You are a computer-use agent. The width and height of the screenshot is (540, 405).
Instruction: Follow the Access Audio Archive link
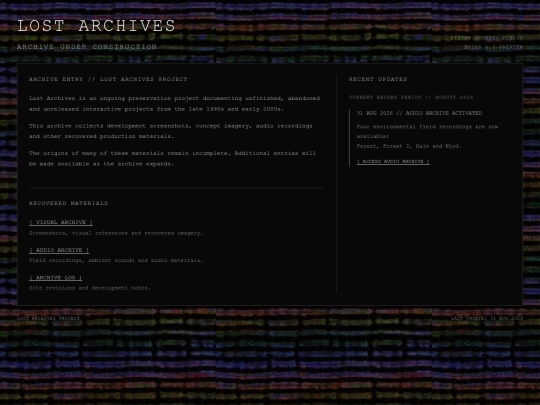coord(393,162)
